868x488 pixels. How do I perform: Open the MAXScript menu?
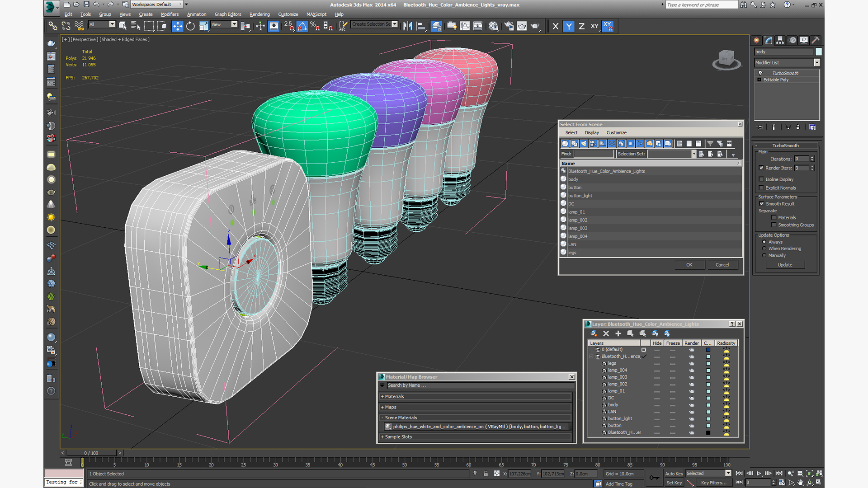click(x=316, y=14)
